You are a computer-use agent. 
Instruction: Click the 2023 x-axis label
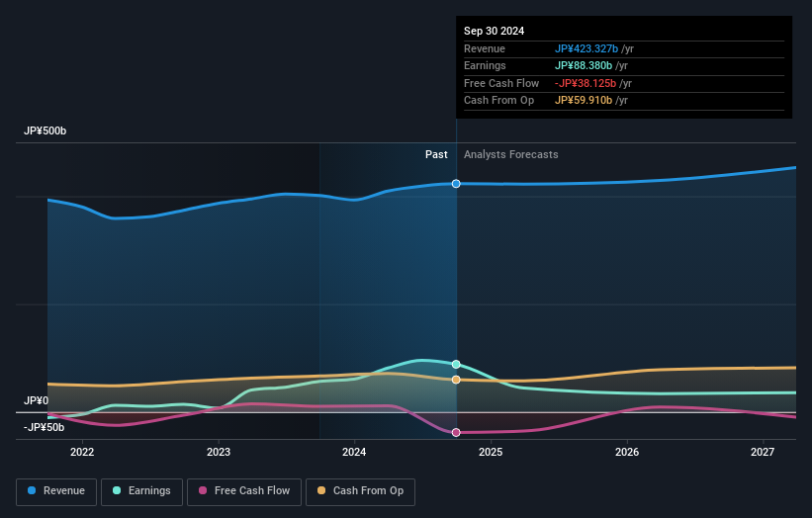click(219, 452)
